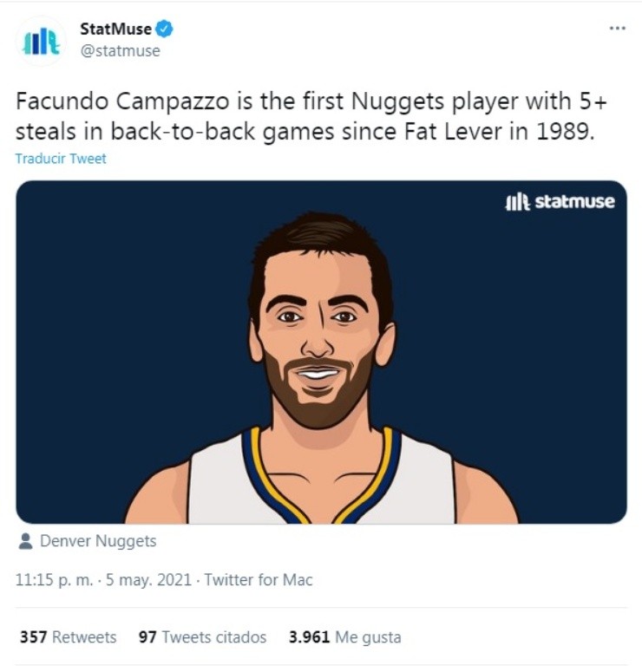Open the Denver Nuggets tagged account

[x=98, y=541]
